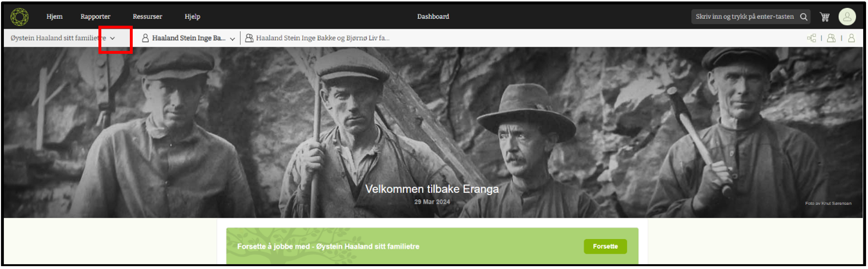
Task: Click the couple icon beside Bakke og Bjørnø
Action: pyautogui.click(x=249, y=38)
